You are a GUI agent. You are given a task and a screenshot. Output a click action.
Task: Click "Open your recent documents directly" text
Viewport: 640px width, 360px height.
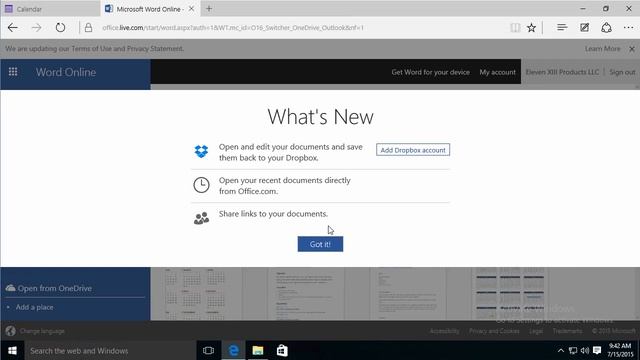[284, 180]
